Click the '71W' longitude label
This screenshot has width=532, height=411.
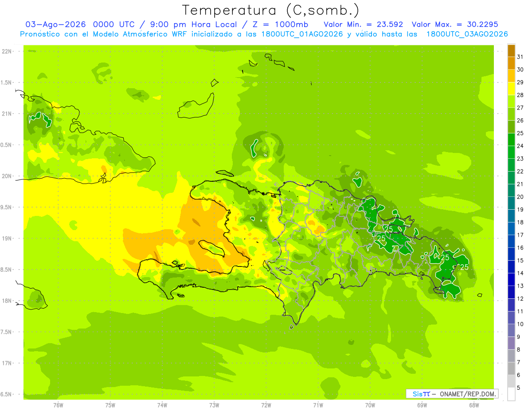coord(318,405)
